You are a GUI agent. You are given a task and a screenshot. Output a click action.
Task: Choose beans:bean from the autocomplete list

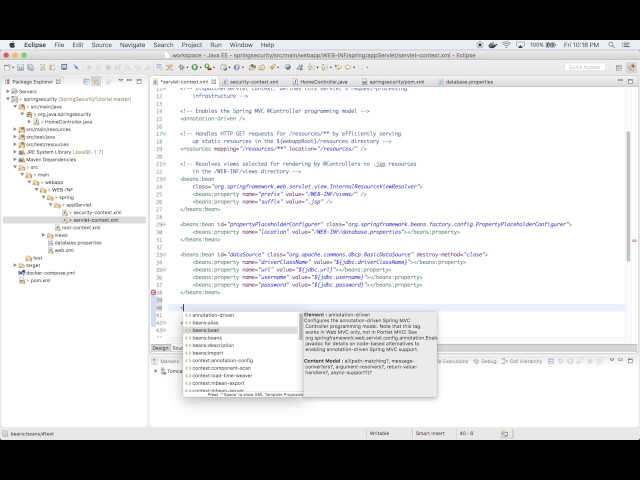[240, 330]
